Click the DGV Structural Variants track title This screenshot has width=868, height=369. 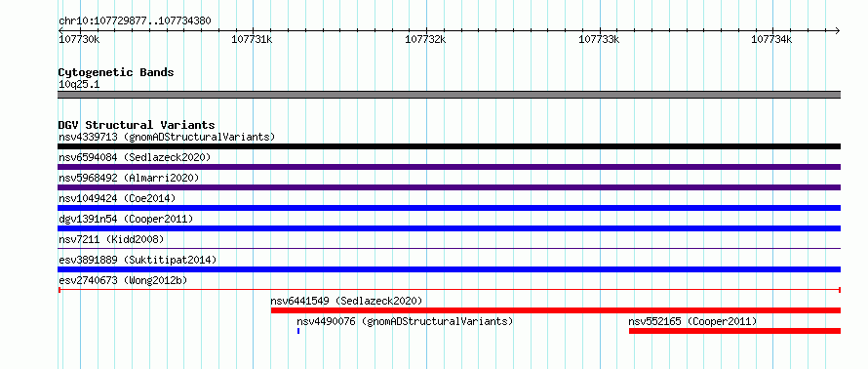click(x=137, y=125)
